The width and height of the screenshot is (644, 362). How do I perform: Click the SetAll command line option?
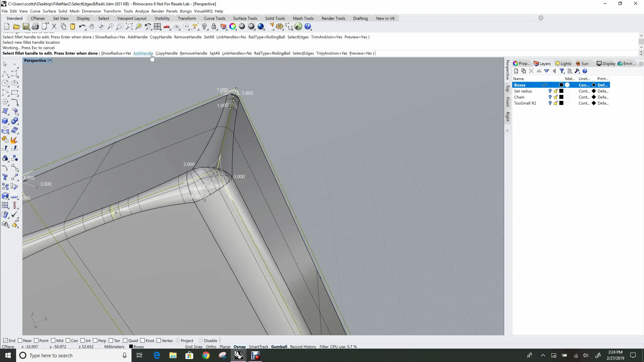click(215, 53)
